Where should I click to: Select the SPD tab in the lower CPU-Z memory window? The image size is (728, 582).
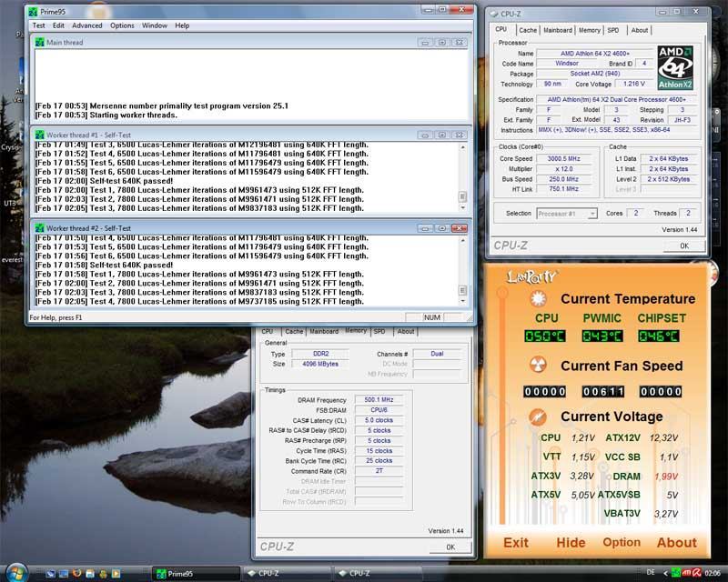pos(379,331)
